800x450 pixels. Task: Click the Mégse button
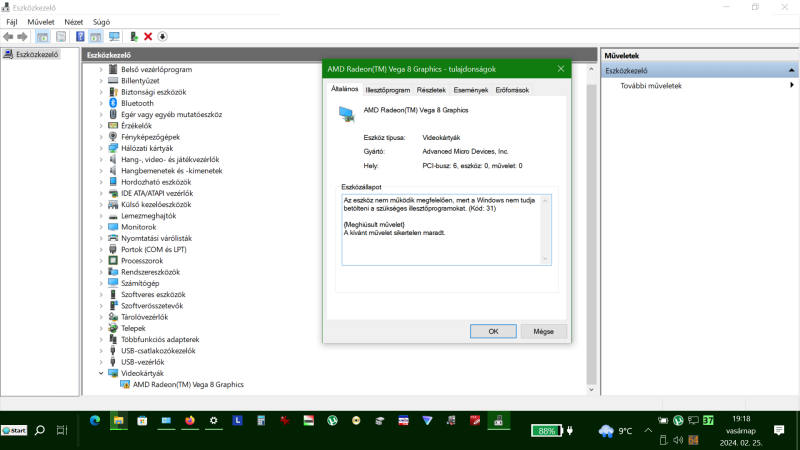click(543, 332)
